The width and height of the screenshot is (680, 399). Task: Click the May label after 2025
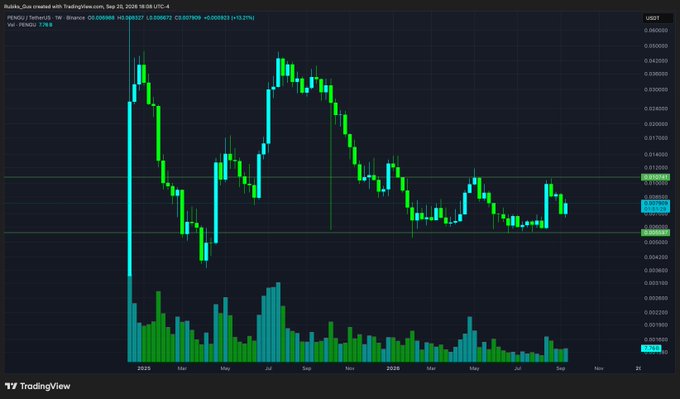coord(225,368)
